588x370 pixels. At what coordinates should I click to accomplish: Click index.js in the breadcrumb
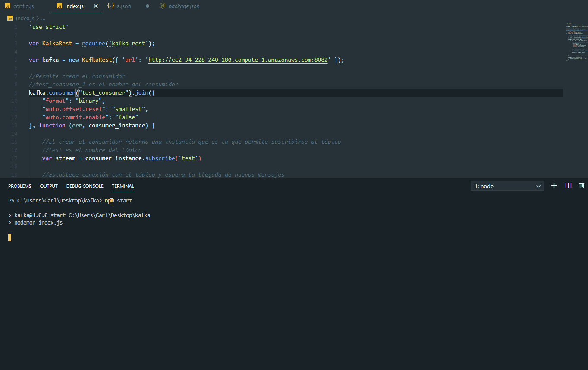25,19
